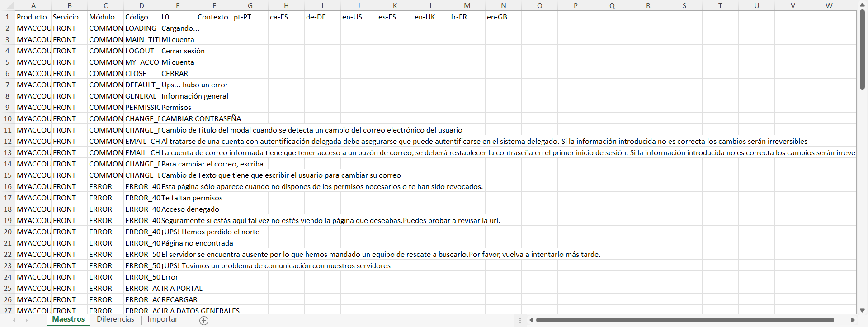Open the Maestros sheet tab
The width and height of the screenshot is (868, 327).
pos(68,319)
